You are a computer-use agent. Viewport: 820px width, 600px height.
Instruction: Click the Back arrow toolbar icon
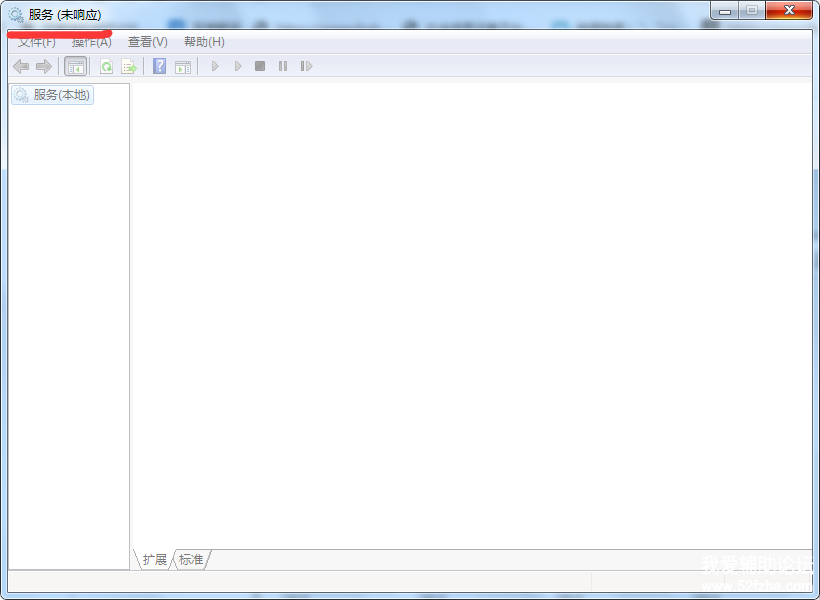click(21, 66)
